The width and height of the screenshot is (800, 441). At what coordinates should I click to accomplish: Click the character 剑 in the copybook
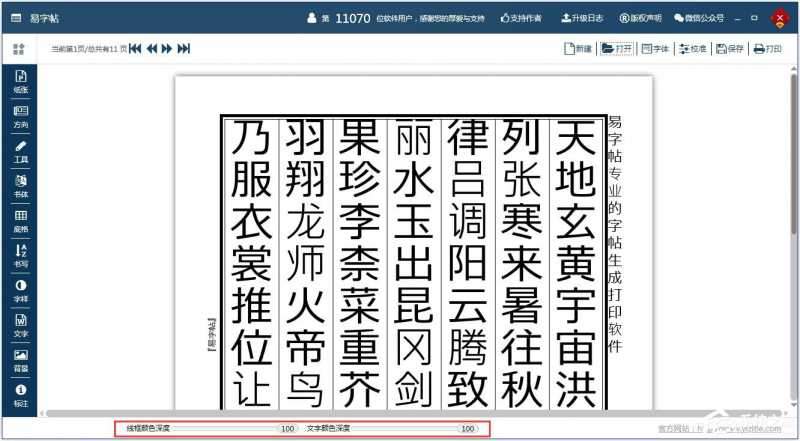click(x=413, y=389)
